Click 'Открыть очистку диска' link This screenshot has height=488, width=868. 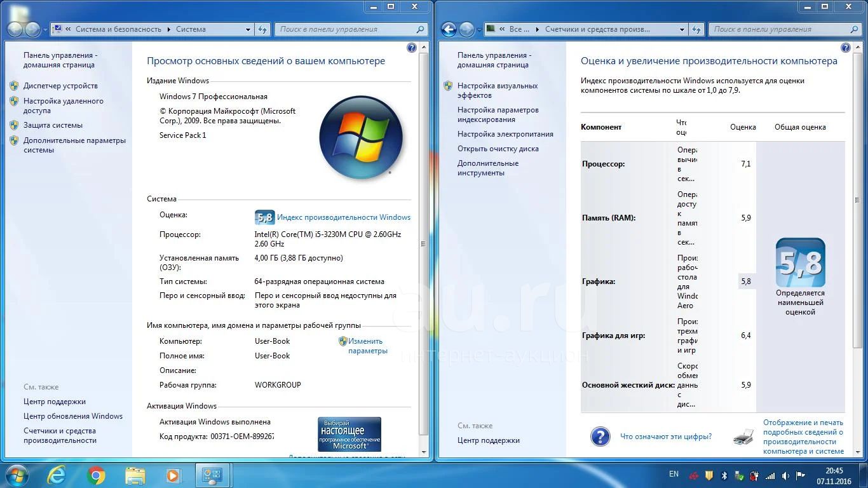click(x=498, y=149)
